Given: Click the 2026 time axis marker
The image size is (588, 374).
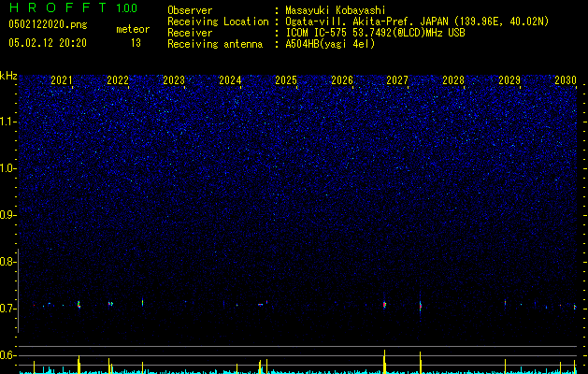Looking at the screenshot, I should click(342, 80).
